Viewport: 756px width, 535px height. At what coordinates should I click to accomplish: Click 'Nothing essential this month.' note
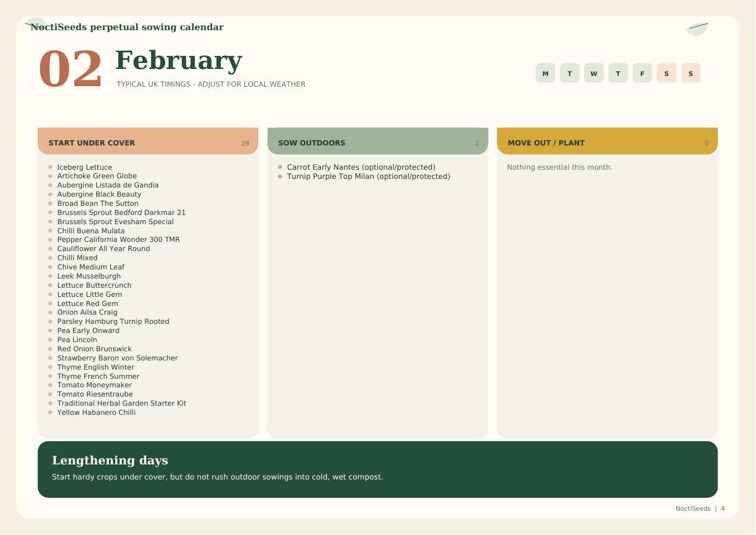(x=559, y=168)
